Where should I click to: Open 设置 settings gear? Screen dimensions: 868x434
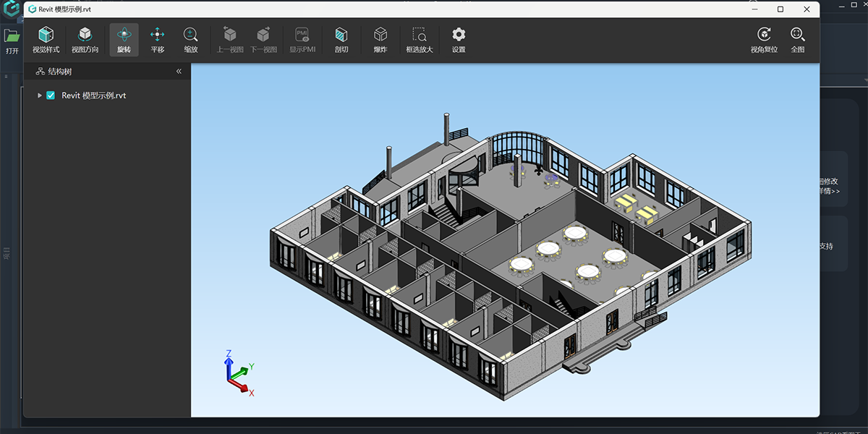[458, 40]
